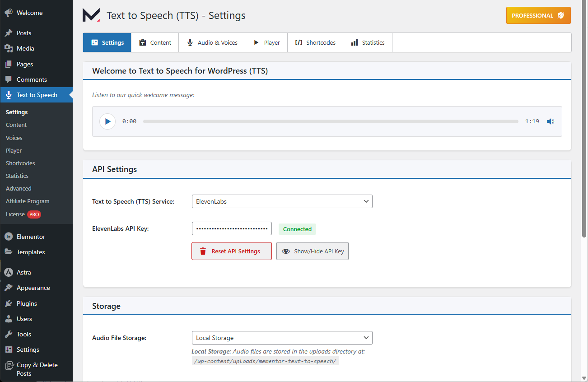Screen dimensions: 588x382
Task: Play the welcome message audio
Action: pyautogui.click(x=107, y=121)
